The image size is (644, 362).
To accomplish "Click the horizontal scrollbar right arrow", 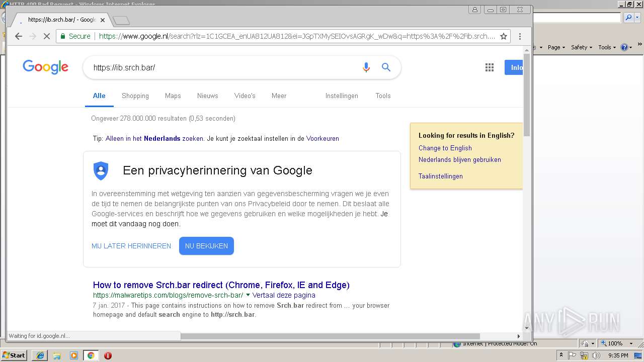I will tap(519, 336).
